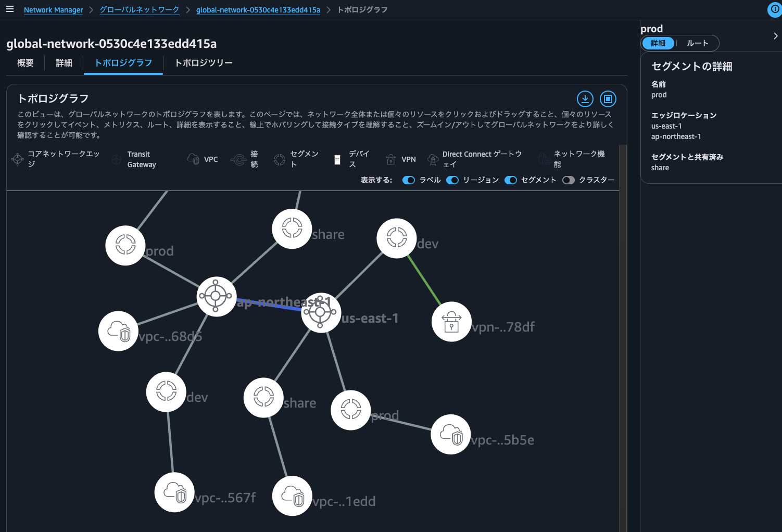Click the fit-to-screen icon button
The image size is (782, 532).
coord(608,99)
